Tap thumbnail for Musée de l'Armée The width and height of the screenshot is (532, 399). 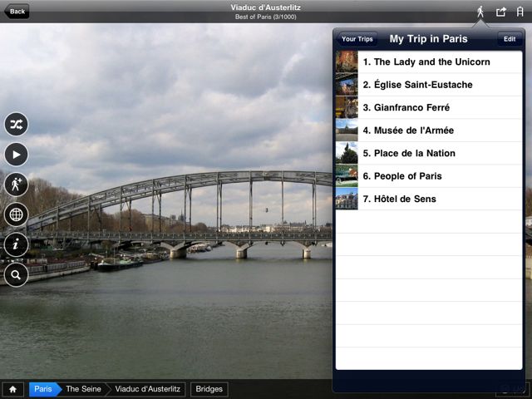347,131
